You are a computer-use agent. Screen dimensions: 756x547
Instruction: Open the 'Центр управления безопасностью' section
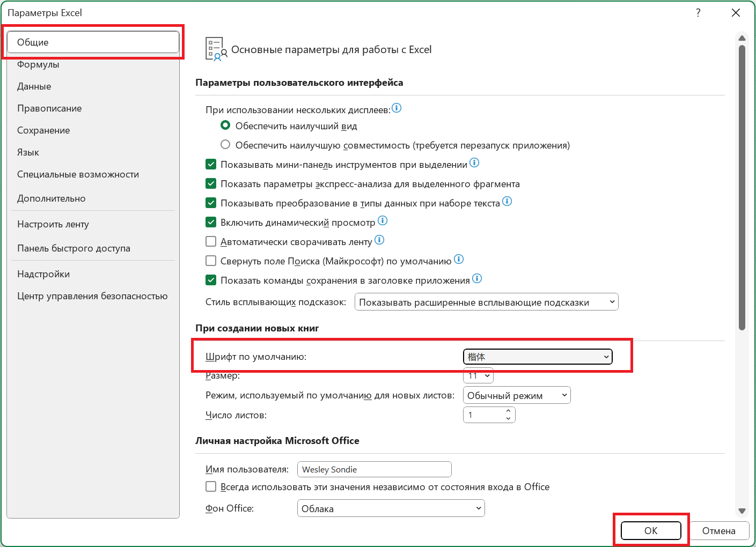pyautogui.click(x=93, y=295)
